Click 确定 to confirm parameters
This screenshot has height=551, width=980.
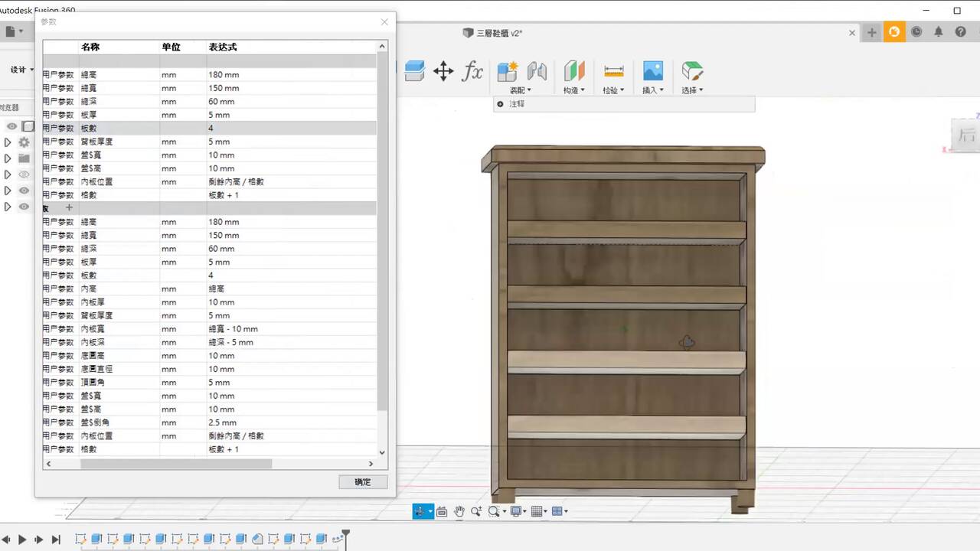[x=363, y=482]
